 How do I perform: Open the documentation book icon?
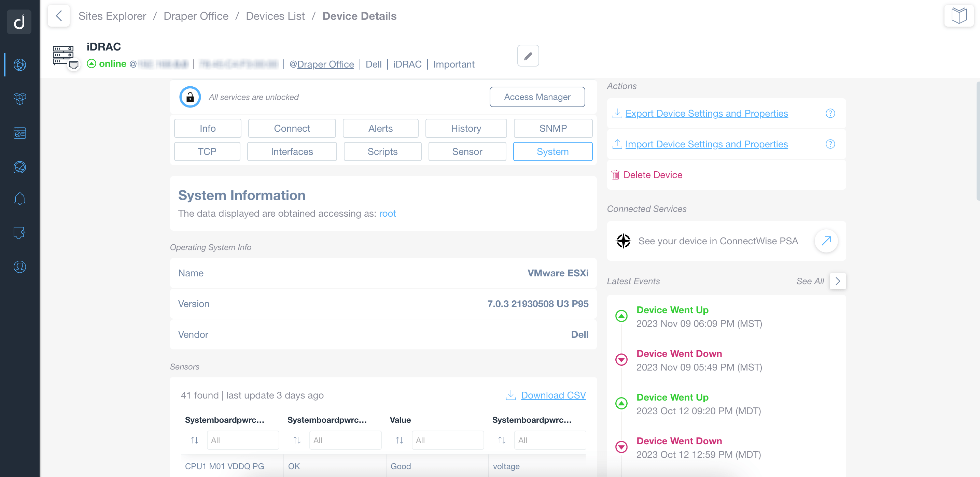pyautogui.click(x=959, y=16)
